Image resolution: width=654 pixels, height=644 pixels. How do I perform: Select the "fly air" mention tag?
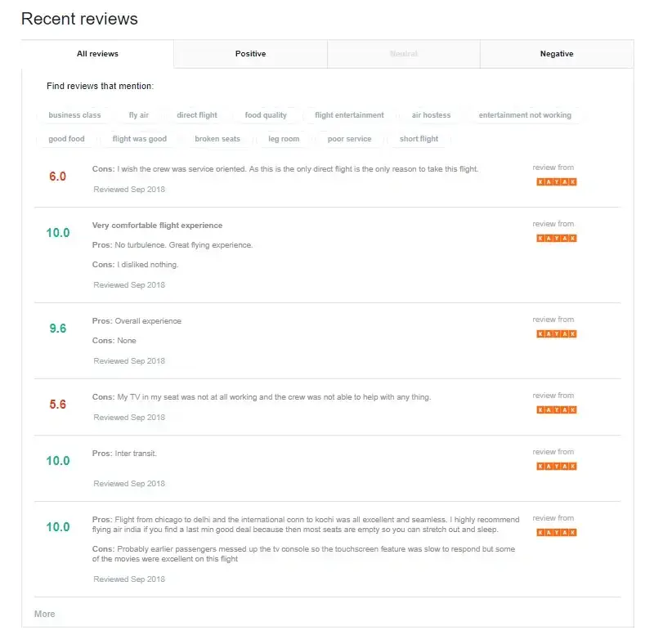click(x=139, y=115)
